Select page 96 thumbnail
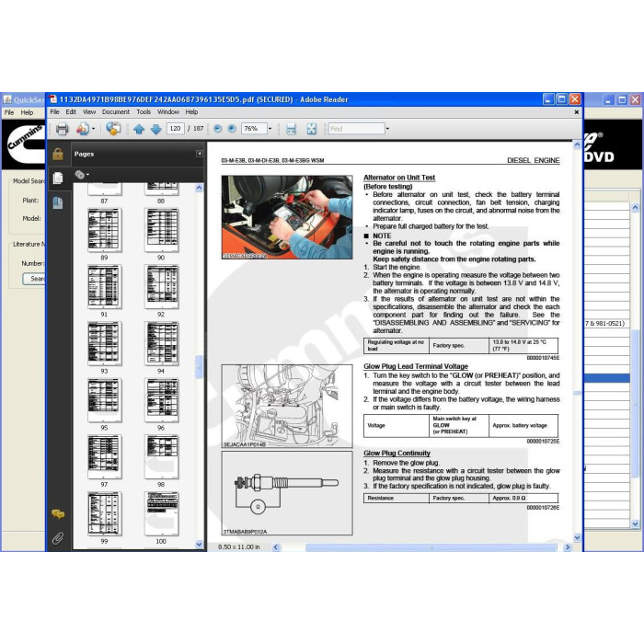644x644 pixels. pos(161,400)
